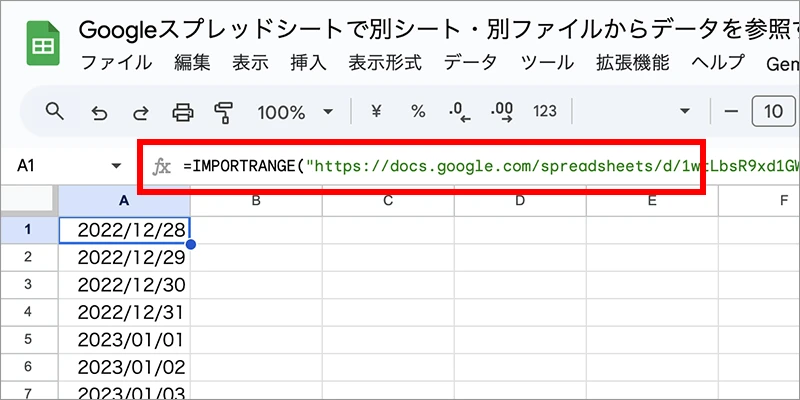The width and height of the screenshot is (800, 400).
Task: Increase decimal places
Action: (502, 112)
